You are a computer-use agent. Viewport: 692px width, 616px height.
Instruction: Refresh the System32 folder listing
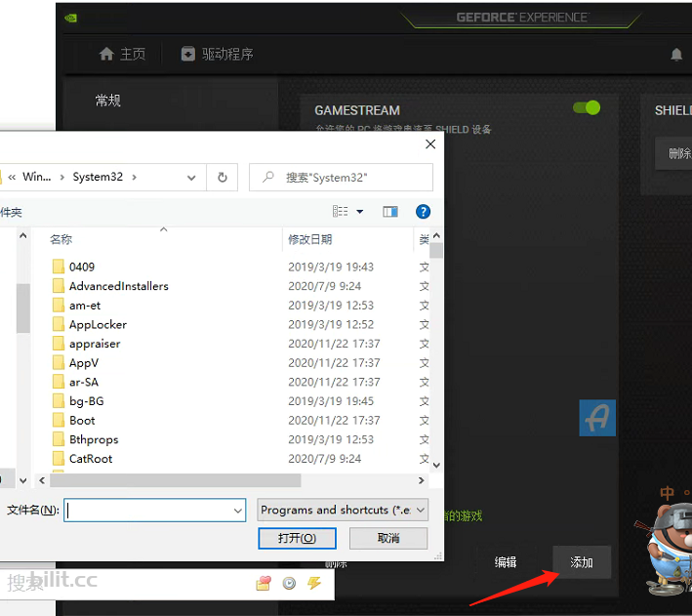(223, 177)
